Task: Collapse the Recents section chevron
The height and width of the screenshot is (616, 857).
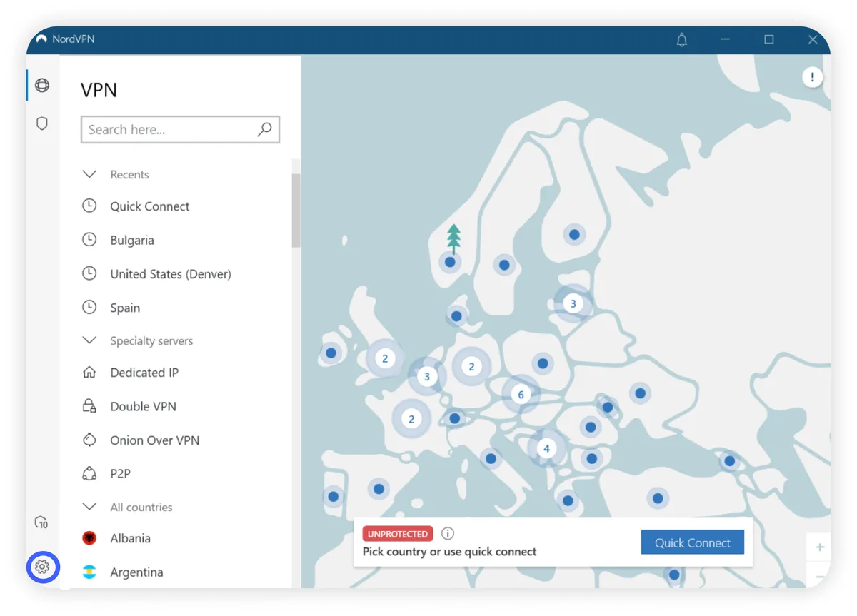Action: coord(89,174)
